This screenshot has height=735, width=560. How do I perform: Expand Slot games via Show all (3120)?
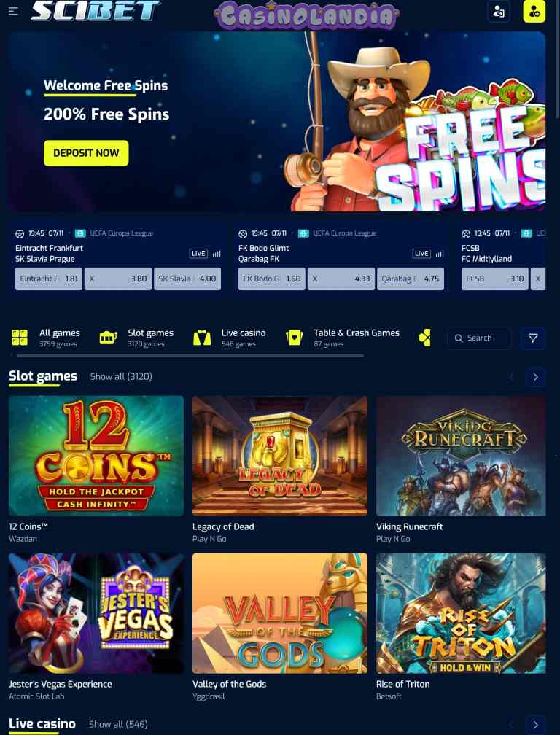pos(121,376)
